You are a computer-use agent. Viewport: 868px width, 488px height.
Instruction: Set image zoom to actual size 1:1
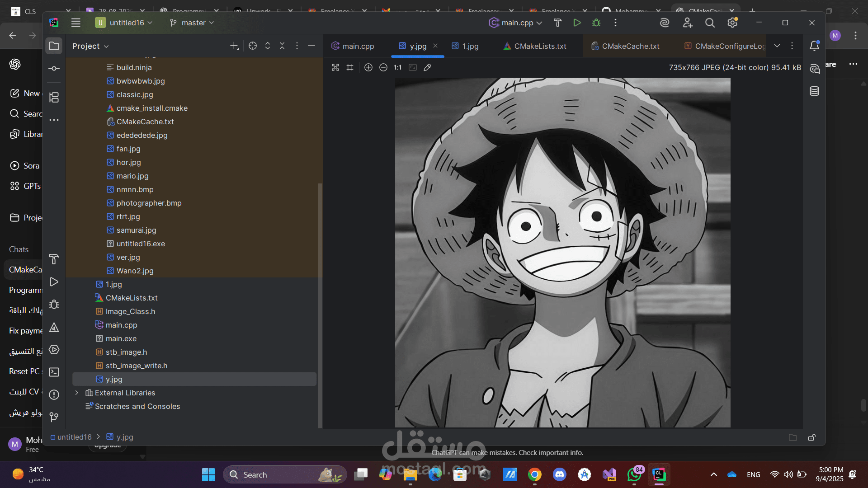pos(397,67)
